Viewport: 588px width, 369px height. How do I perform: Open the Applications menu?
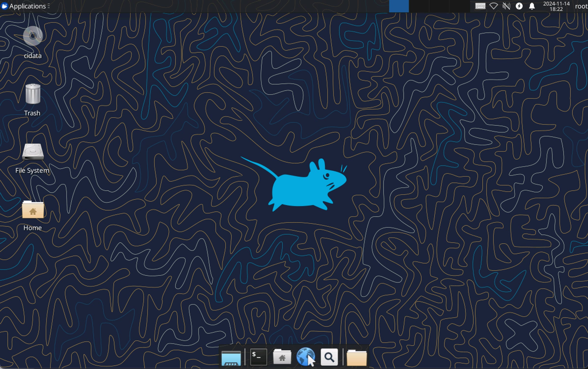coord(25,6)
